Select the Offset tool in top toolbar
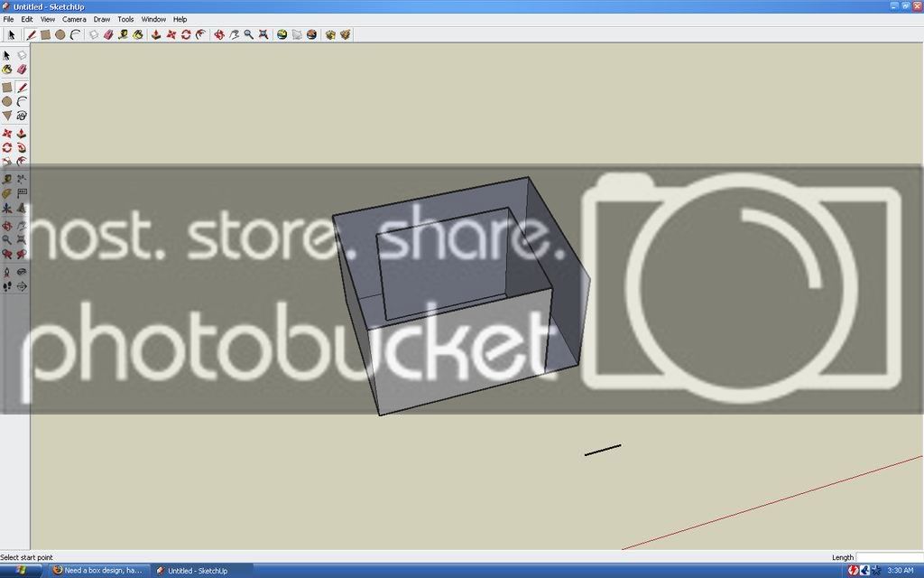The image size is (924, 578). point(201,35)
